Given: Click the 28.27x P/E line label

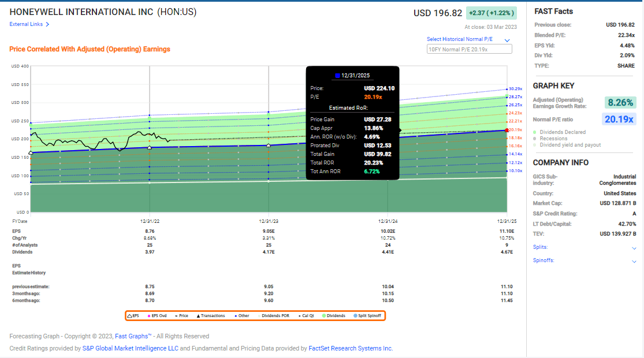Looking at the screenshot, I should [515, 97].
